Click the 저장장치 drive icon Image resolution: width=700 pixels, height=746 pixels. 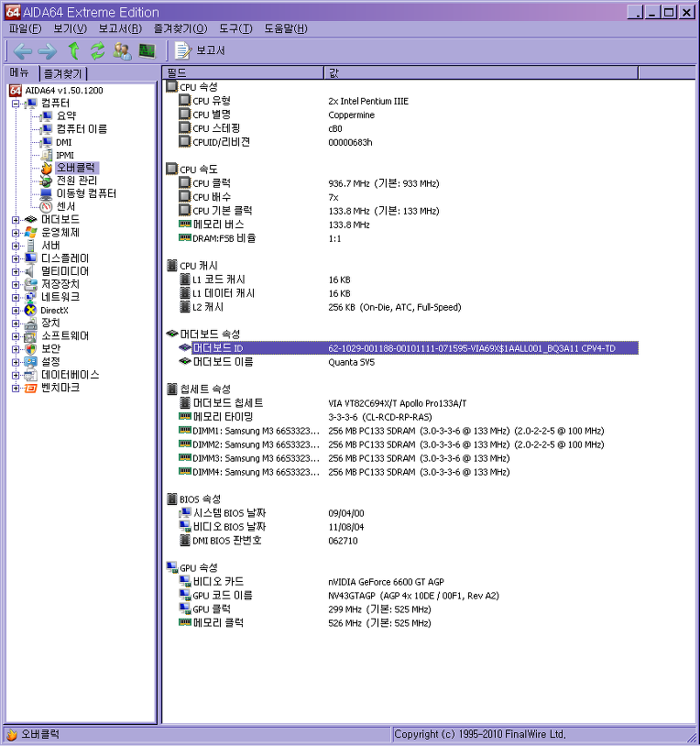click(x=30, y=284)
